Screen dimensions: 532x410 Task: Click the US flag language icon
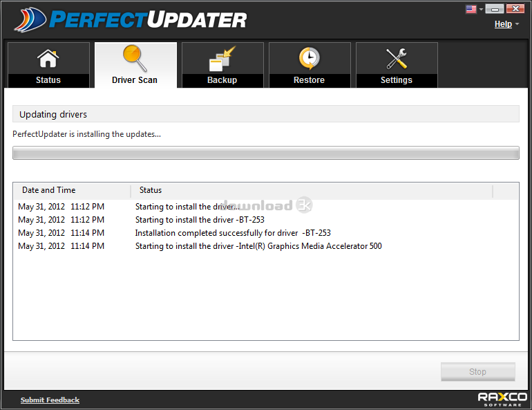pos(471,9)
